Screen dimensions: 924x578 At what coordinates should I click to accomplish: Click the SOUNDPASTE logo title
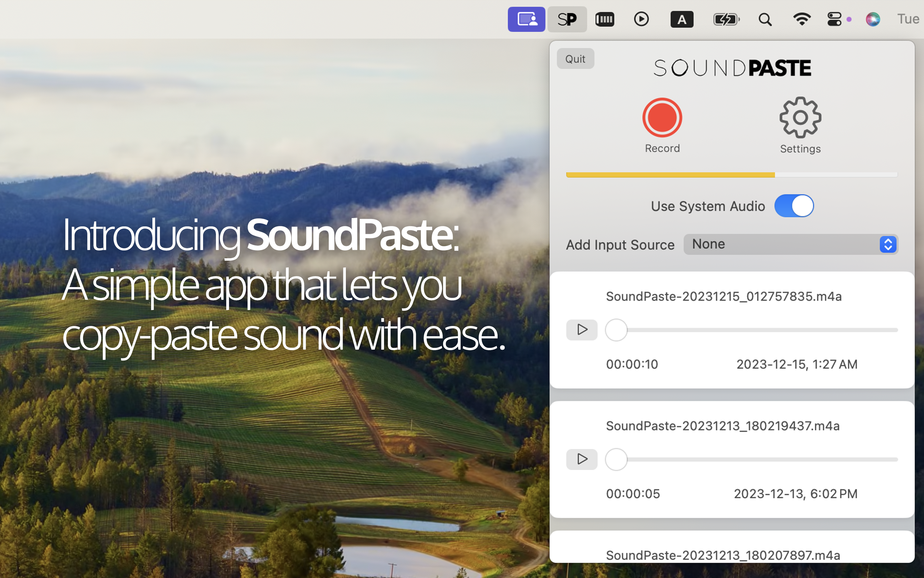pos(732,68)
